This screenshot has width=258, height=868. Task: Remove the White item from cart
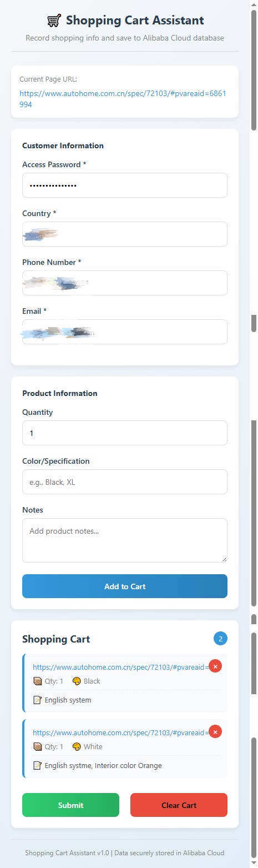coord(215,731)
